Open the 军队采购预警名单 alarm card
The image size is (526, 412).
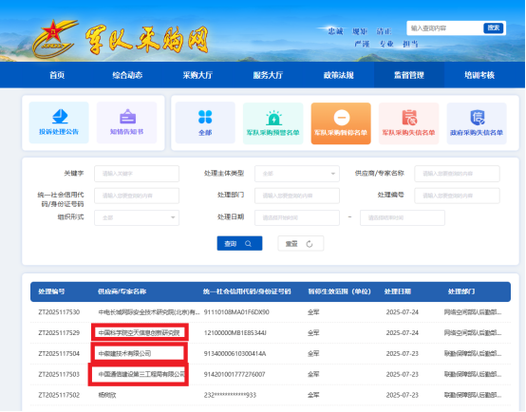pyautogui.click(x=273, y=123)
